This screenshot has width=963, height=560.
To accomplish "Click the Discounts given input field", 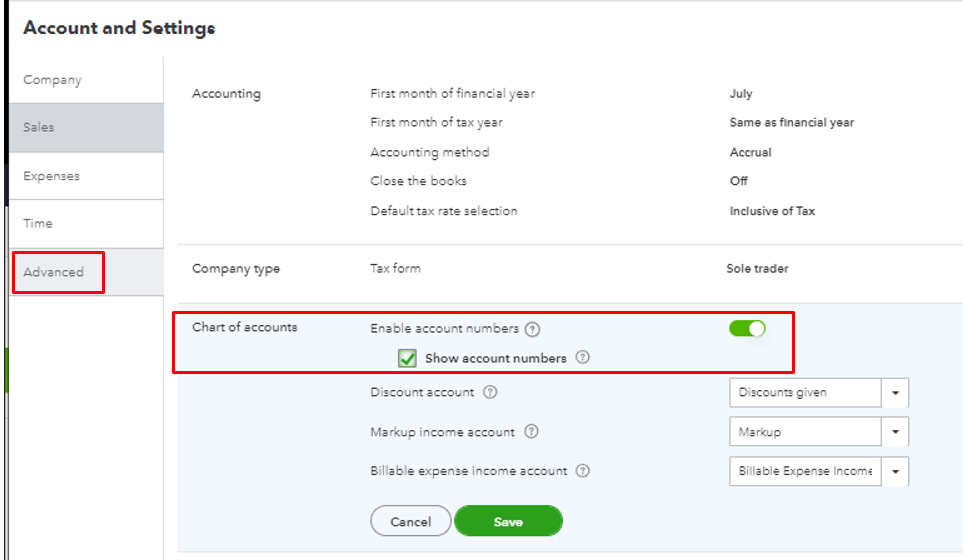I will (x=805, y=393).
